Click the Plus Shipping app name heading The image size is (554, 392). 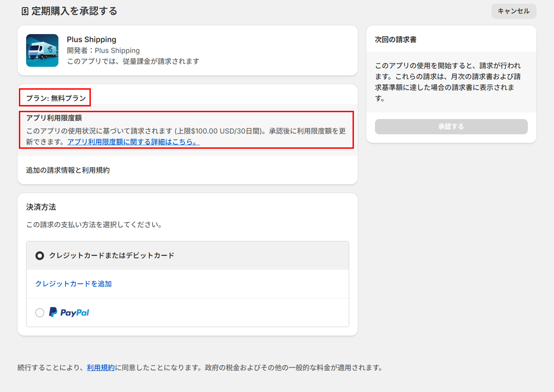point(92,39)
